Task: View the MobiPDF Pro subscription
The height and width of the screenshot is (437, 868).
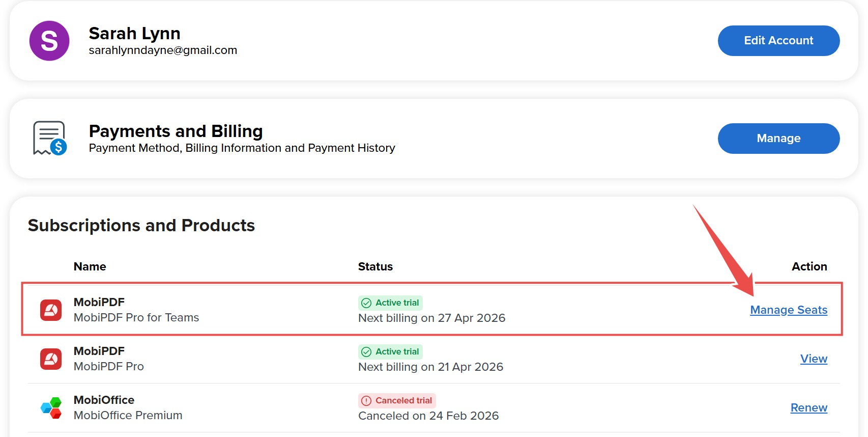Action: click(x=814, y=359)
